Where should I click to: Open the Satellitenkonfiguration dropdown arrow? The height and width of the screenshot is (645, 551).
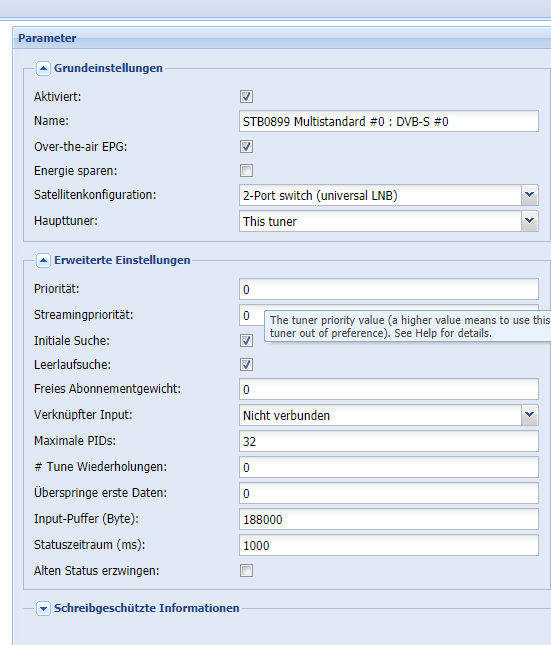coord(530,195)
